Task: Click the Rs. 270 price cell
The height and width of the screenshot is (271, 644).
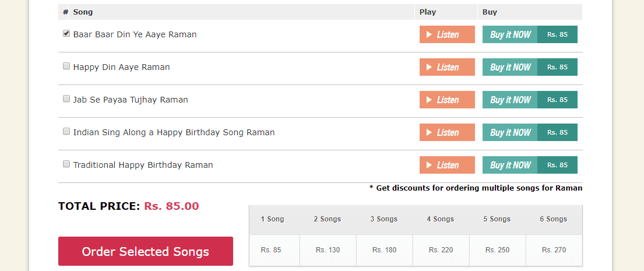Action: coord(554,250)
